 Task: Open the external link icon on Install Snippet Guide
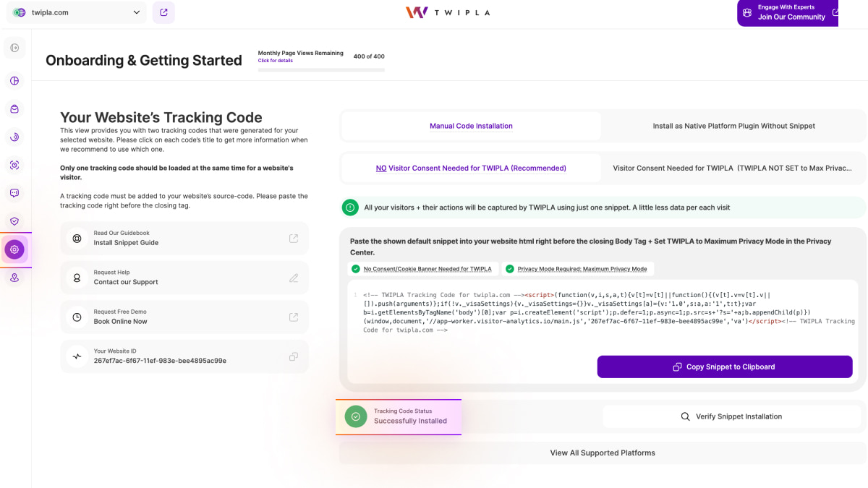tap(294, 239)
